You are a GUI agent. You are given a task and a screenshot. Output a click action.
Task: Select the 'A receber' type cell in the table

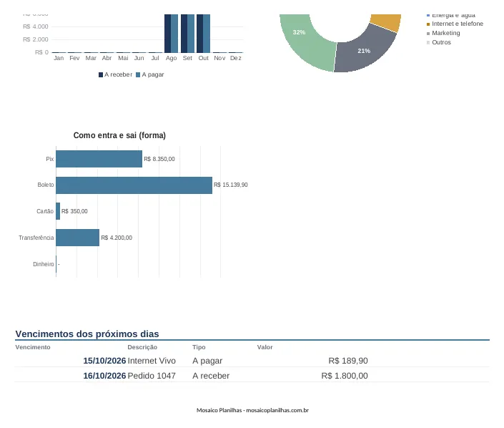tap(211, 376)
